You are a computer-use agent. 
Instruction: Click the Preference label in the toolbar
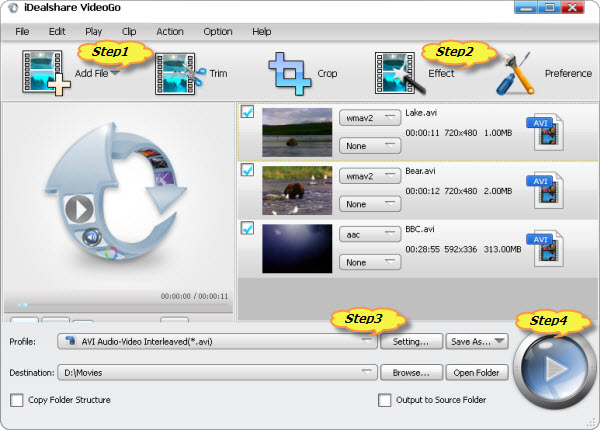[x=568, y=73]
